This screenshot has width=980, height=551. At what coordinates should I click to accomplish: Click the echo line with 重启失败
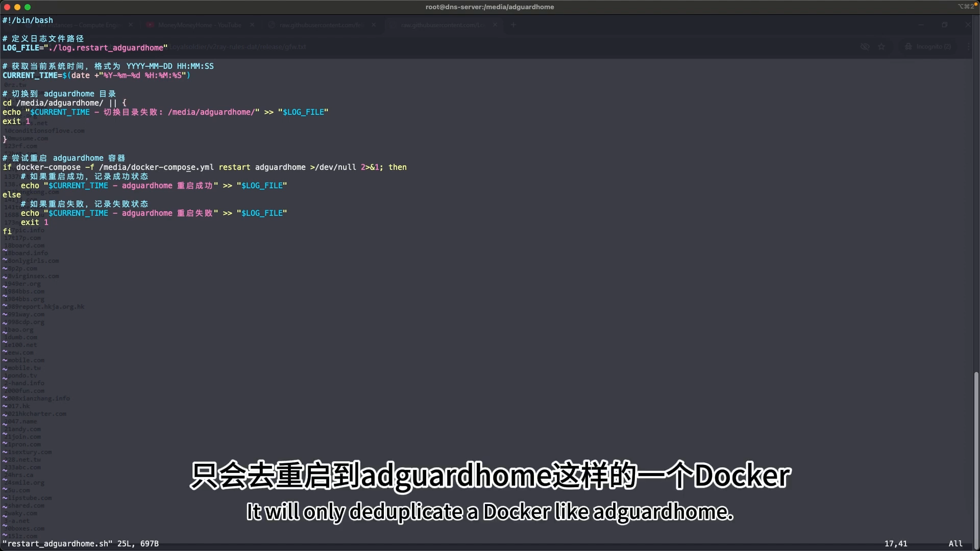(154, 213)
